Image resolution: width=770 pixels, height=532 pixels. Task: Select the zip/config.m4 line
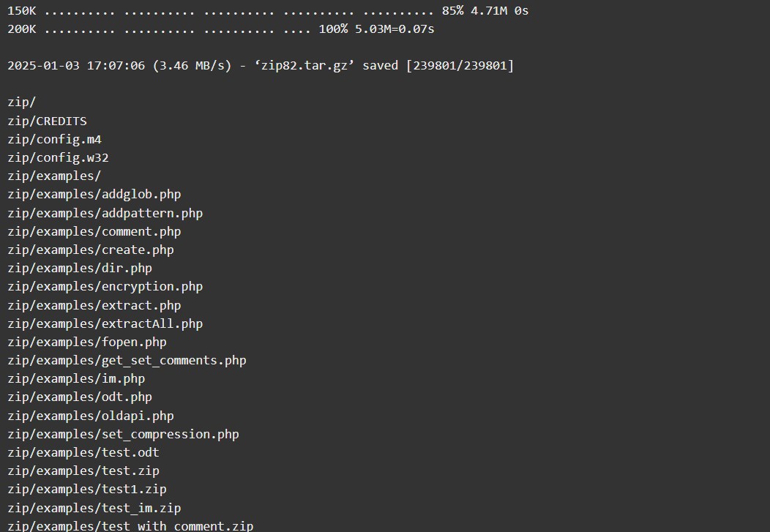pyautogui.click(x=54, y=139)
